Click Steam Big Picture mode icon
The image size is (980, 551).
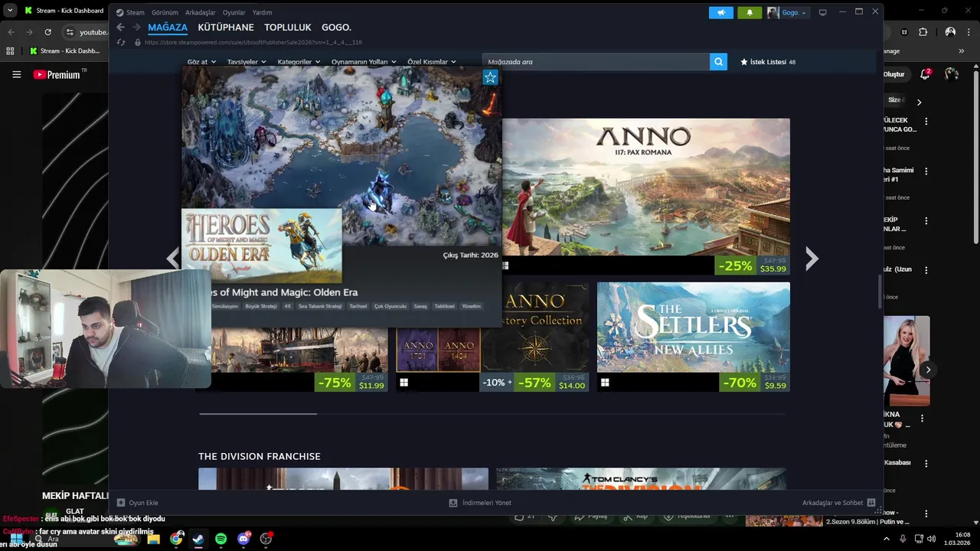823,12
